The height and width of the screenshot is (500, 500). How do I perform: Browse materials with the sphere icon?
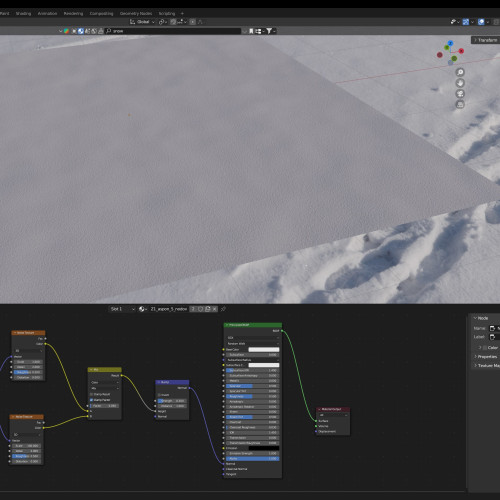(x=143, y=309)
